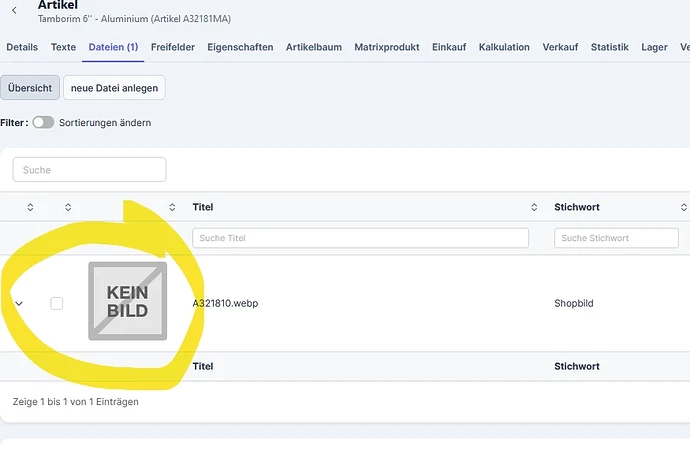This screenshot has height=450, width=690.
Task: Sort by the image column arrows
Action: coord(172,207)
